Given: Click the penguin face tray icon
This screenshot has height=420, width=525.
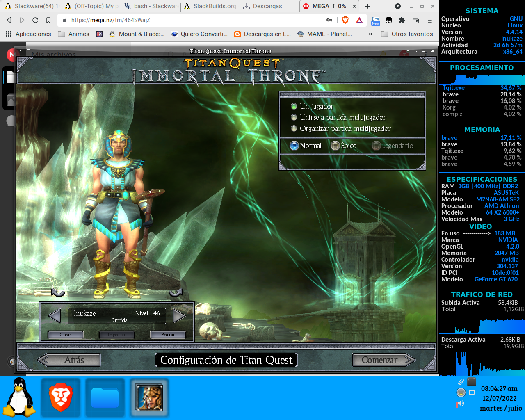Looking at the screenshot, I should click(x=461, y=393).
